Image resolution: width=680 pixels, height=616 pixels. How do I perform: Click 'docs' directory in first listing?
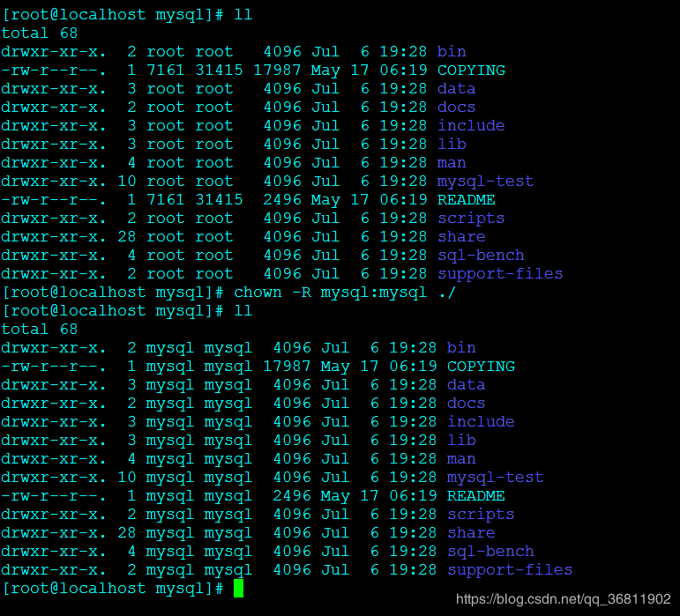456,107
